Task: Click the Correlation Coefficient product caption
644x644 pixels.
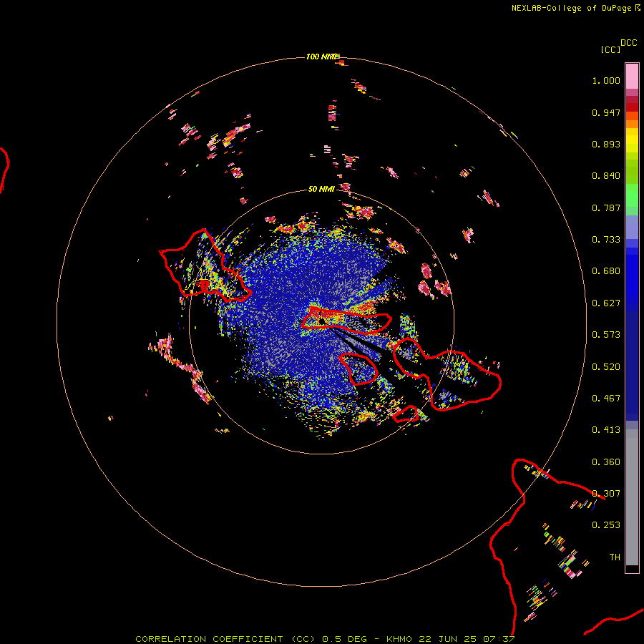Action: [x=225, y=639]
